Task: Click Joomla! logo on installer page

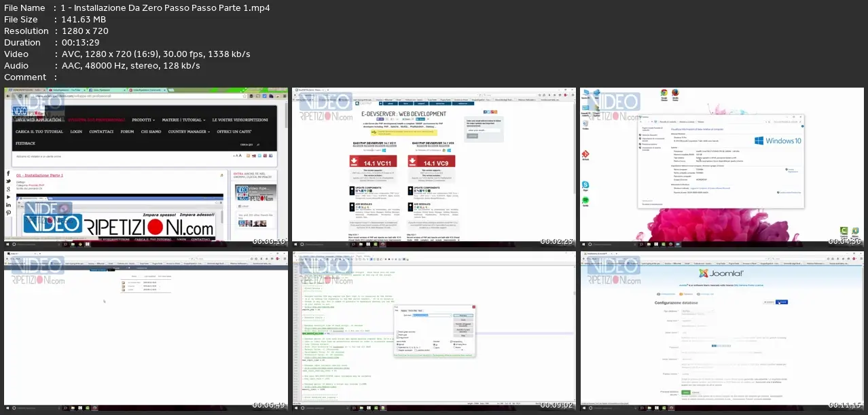Action: [x=721, y=273]
